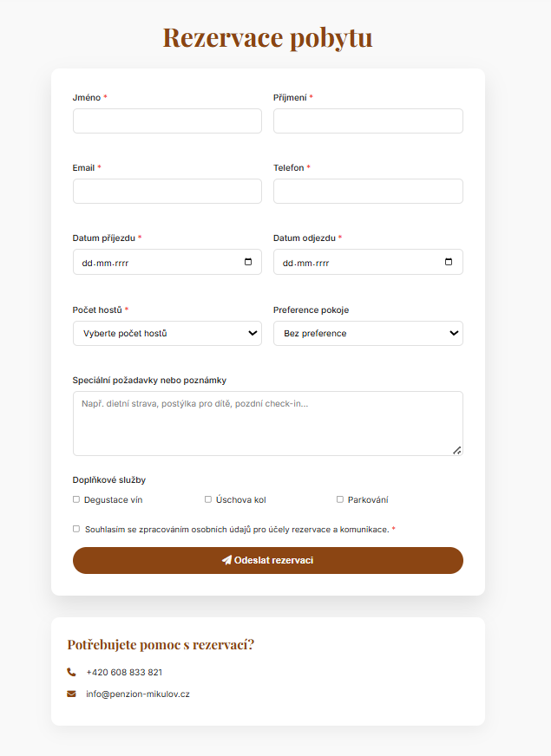This screenshot has width=551, height=756.
Task: Enable the Degustace vín checkbox
Action: (76, 499)
